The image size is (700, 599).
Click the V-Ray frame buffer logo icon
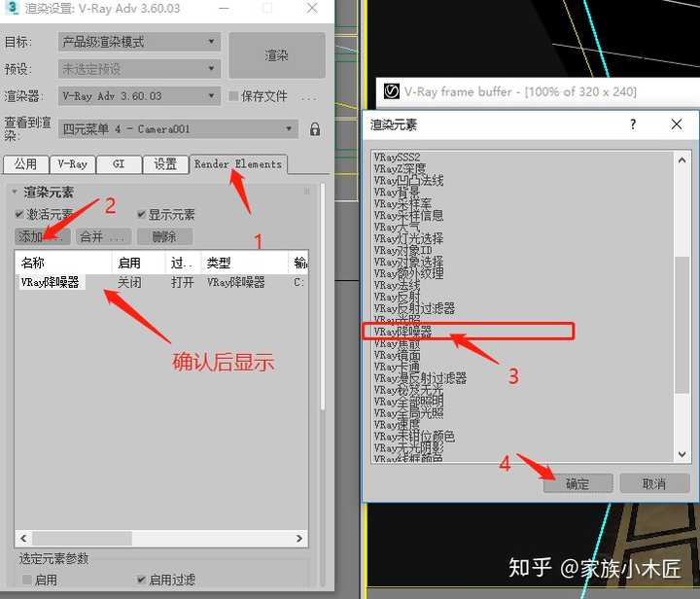392,91
